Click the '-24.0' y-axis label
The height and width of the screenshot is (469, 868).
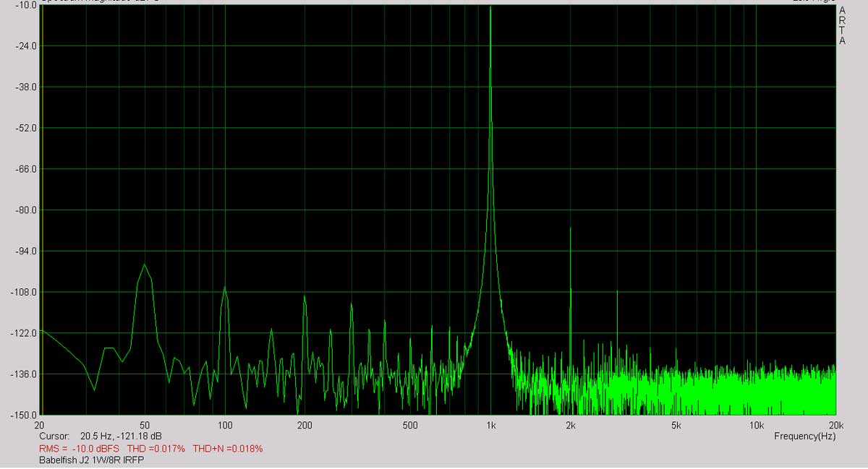[26, 46]
